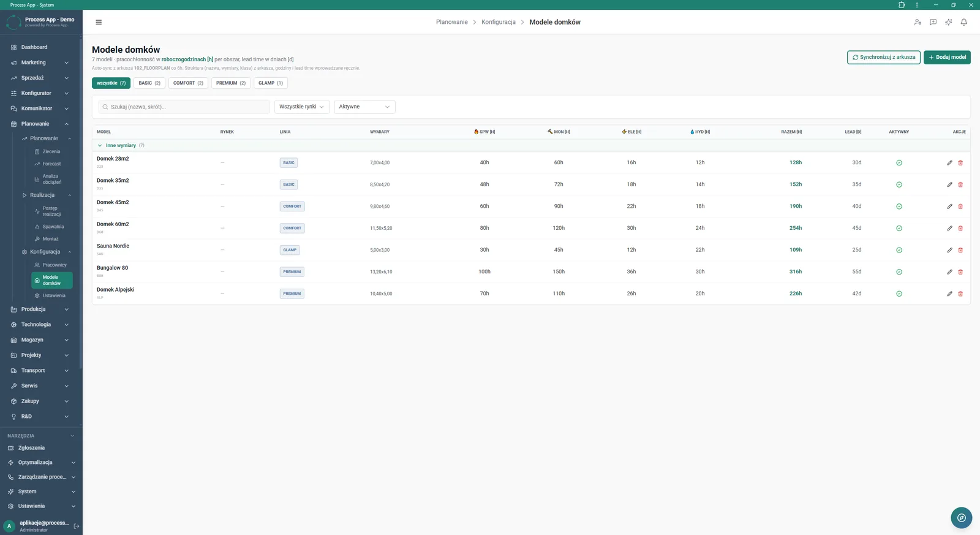Open Dashboard from the sidebar
The width and height of the screenshot is (980, 535).
(x=40, y=47)
